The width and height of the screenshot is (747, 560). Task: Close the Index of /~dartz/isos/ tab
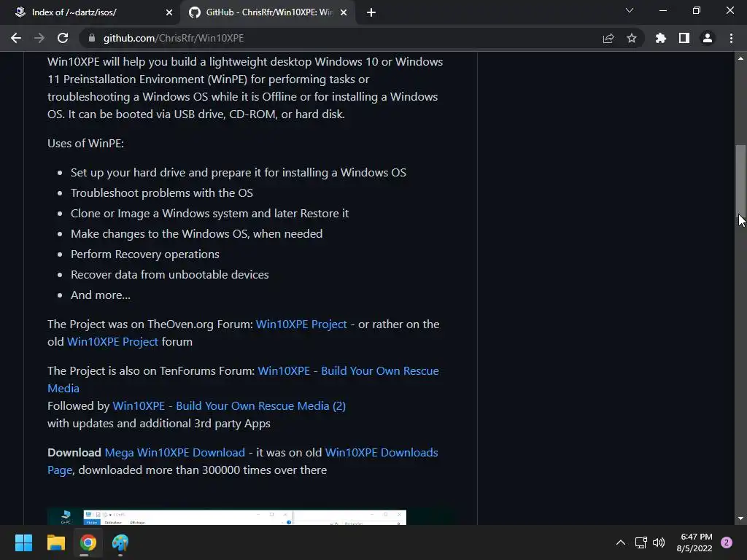click(169, 12)
